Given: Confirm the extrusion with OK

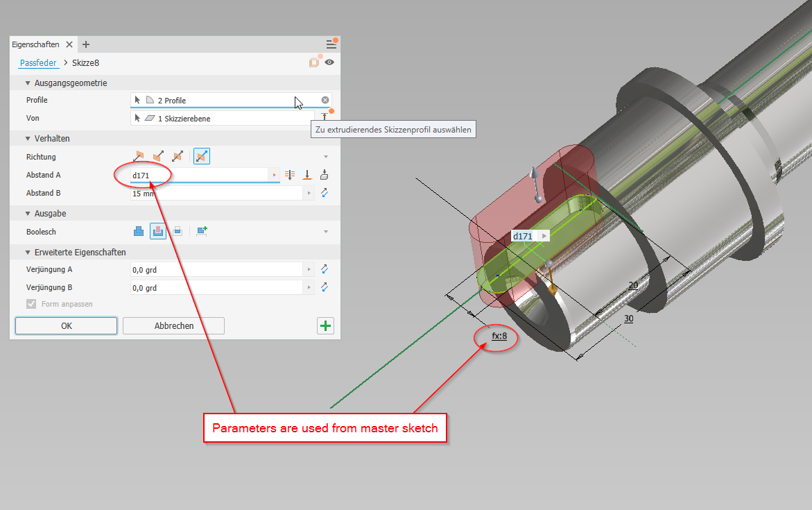Looking at the screenshot, I should [x=65, y=325].
